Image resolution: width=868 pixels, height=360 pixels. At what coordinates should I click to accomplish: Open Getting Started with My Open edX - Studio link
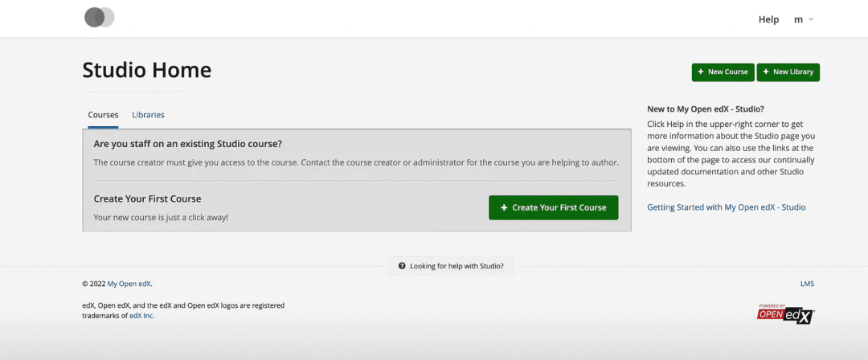point(727,207)
